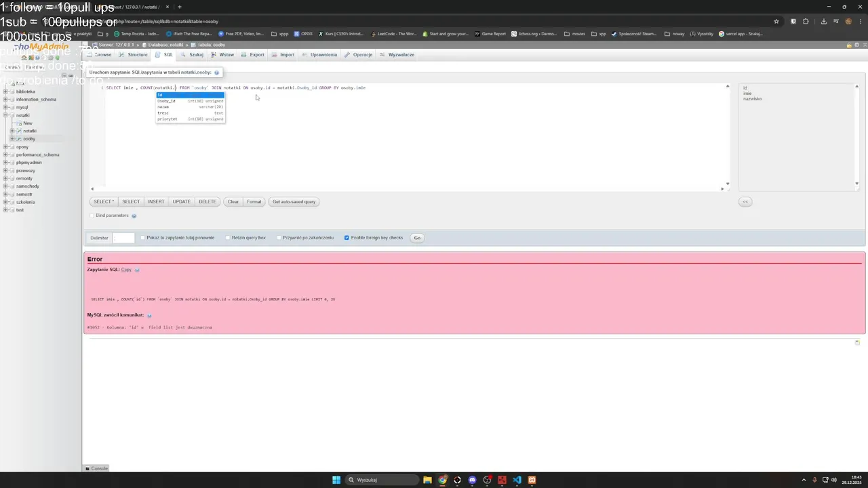Open the Export tab
The height and width of the screenshot is (488, 868).
click(253, 55)
